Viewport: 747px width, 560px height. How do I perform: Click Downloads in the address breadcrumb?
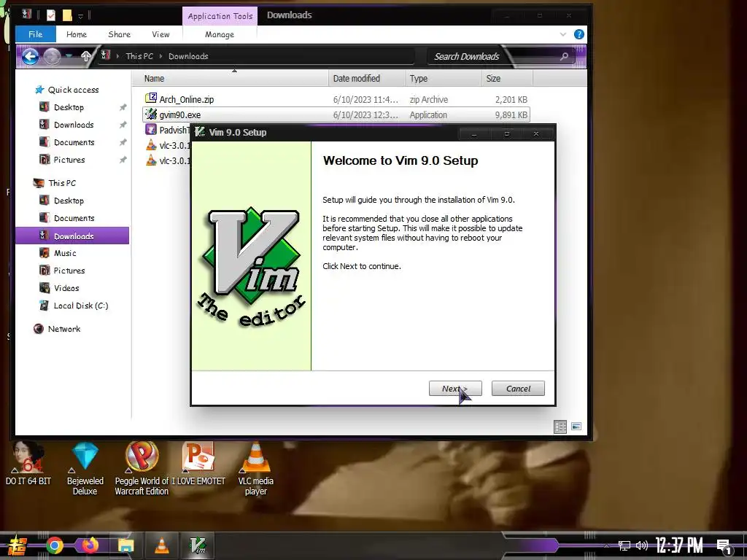[188, 56]
